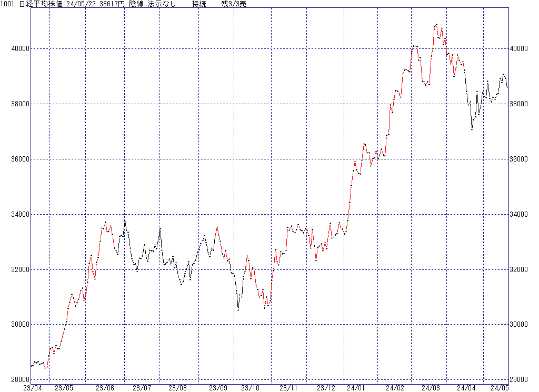This screenshot has width=539, height=392.
Task: Click the 残3/3売 text in header
Action: pyautogui.click(x=233, y=4)
